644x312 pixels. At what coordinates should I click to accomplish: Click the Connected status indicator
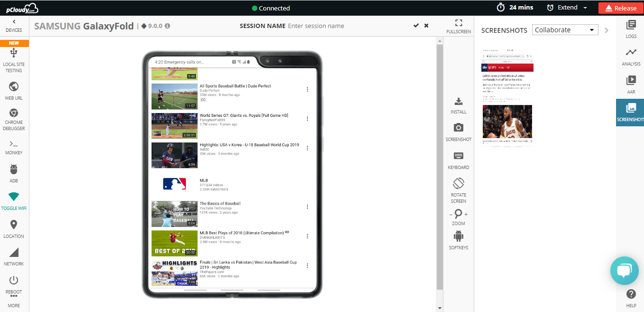click(271, 8)
